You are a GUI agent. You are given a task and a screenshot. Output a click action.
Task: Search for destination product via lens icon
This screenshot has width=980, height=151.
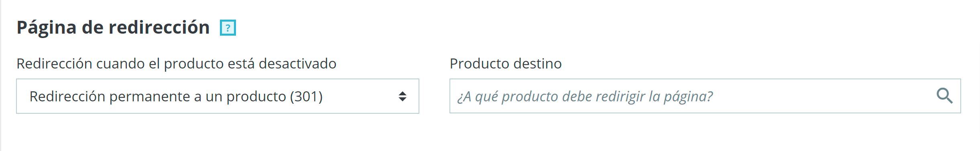[944, 96]
